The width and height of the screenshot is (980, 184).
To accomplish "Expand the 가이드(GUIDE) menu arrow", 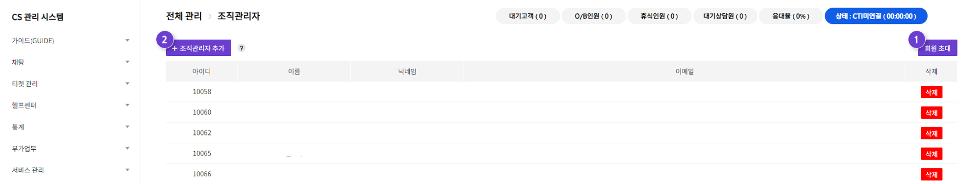I will point(127,40).
